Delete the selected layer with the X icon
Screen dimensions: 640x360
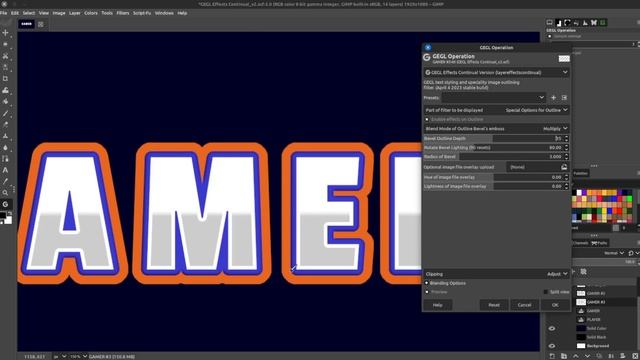point(635,356)
